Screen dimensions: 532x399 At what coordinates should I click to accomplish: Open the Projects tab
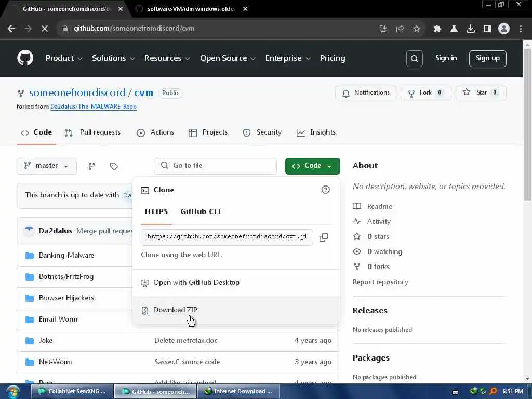point(208,132)
